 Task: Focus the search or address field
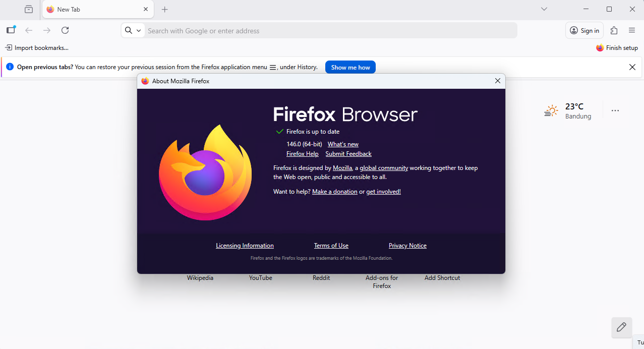click(x=328, y=31)
